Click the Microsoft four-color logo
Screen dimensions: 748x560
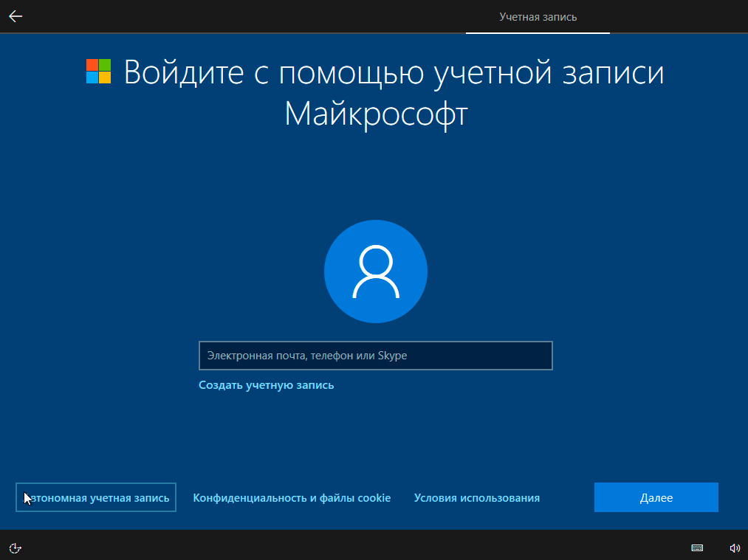pyautogui.click(x=98, y=72)
